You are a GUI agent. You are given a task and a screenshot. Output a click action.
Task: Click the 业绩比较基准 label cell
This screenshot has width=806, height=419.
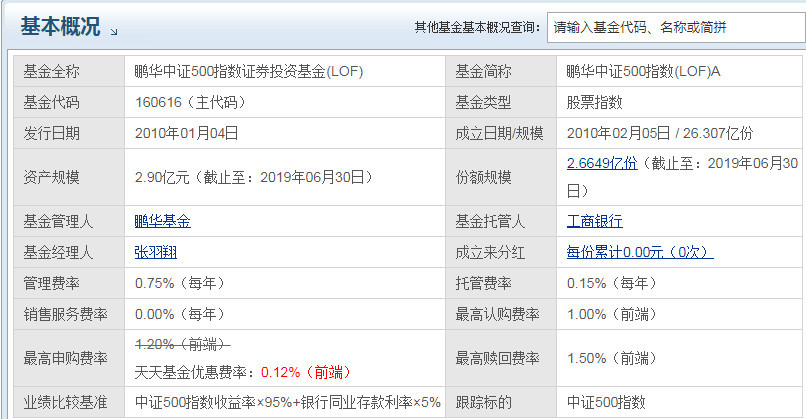click(x=69, y=402)
